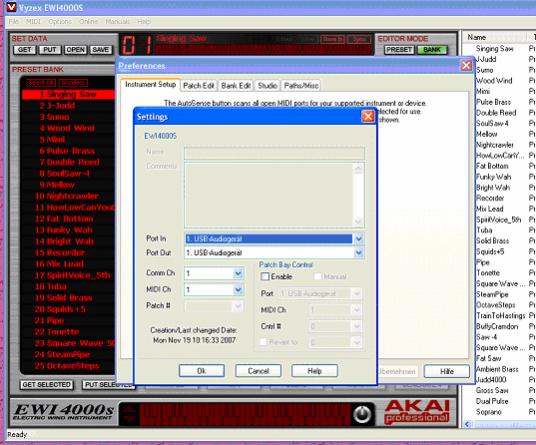Switch to Patch Edit tab
Image resolution: width=536 pixels, height=445 pixels.
tap(199, 85)
